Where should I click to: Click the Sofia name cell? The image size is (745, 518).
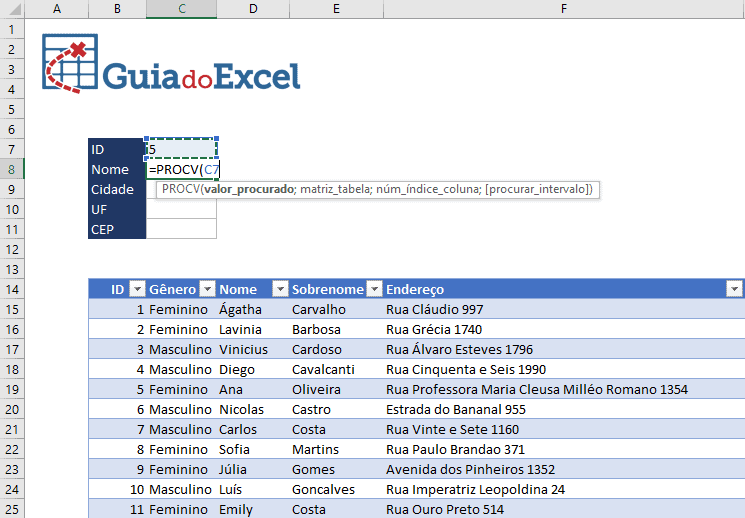click(253, 449)
